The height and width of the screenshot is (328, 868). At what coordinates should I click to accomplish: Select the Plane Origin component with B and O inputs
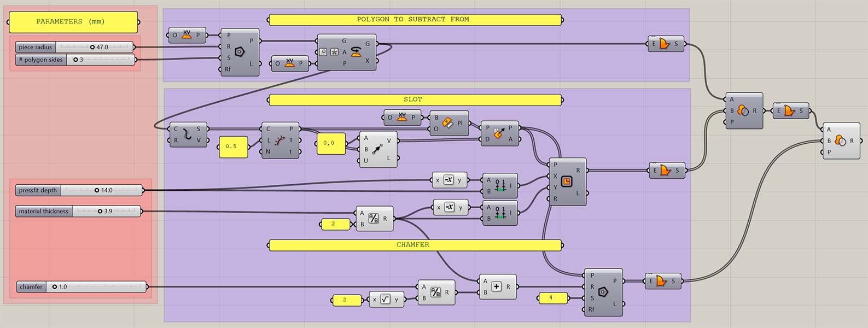tap(449, 124)
